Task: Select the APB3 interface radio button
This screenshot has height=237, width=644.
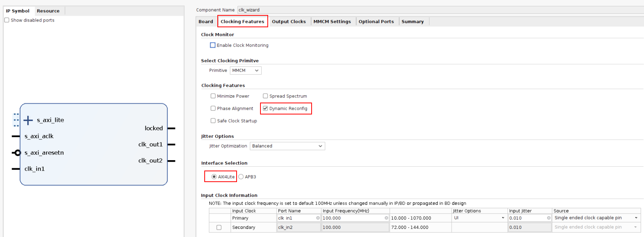Action: pos(241,177)
